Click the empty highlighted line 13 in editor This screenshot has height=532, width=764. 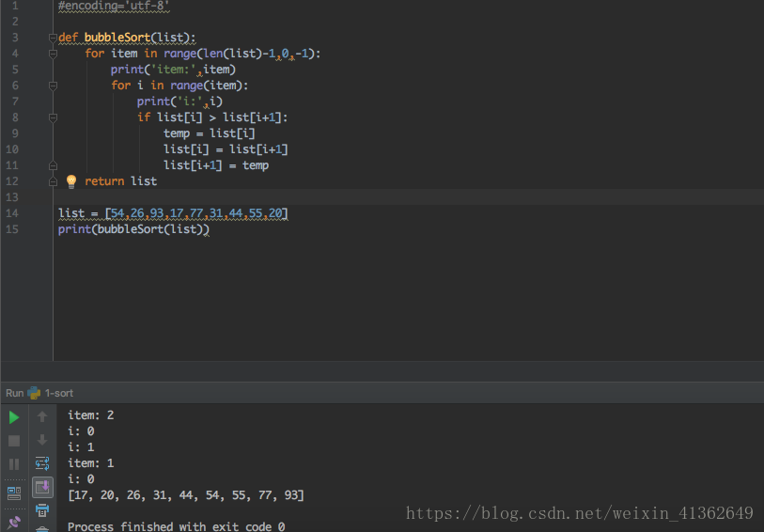click(408, 197)
